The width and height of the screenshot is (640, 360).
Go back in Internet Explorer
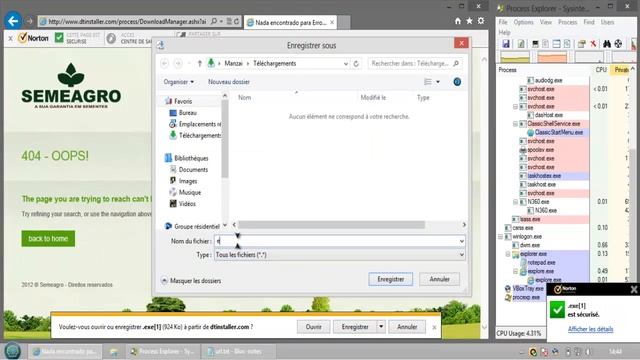(x=13, y=21)
